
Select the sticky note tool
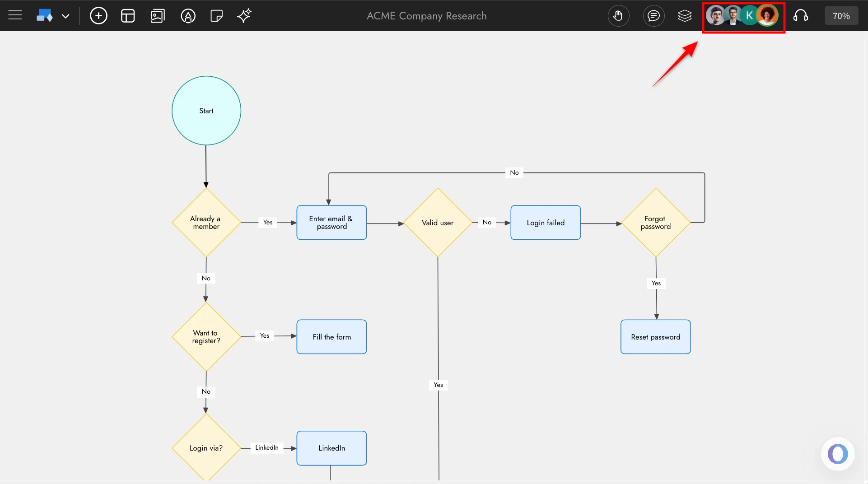click(216, 15)
